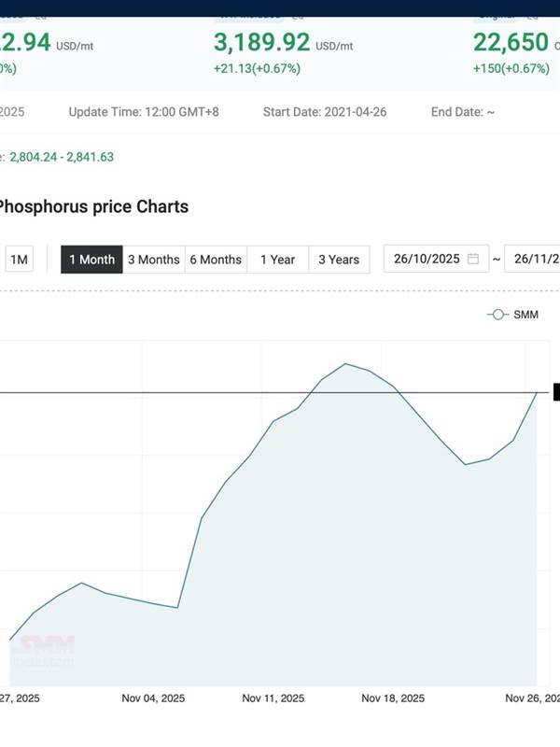
Task: Click the calendar icon in start date field
Action: point(473,259)
